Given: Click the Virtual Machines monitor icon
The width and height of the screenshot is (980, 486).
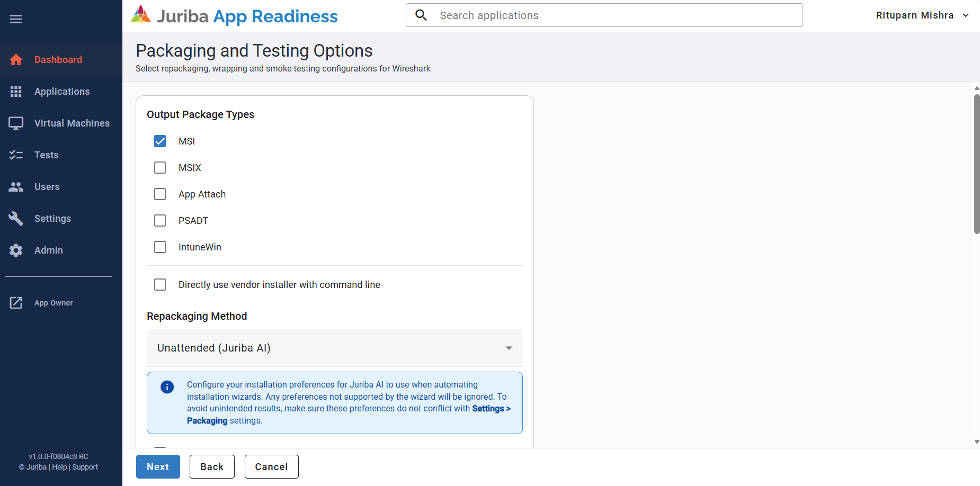Looking at the screenshot, I should pyautogui.click(x=16, y=123).
